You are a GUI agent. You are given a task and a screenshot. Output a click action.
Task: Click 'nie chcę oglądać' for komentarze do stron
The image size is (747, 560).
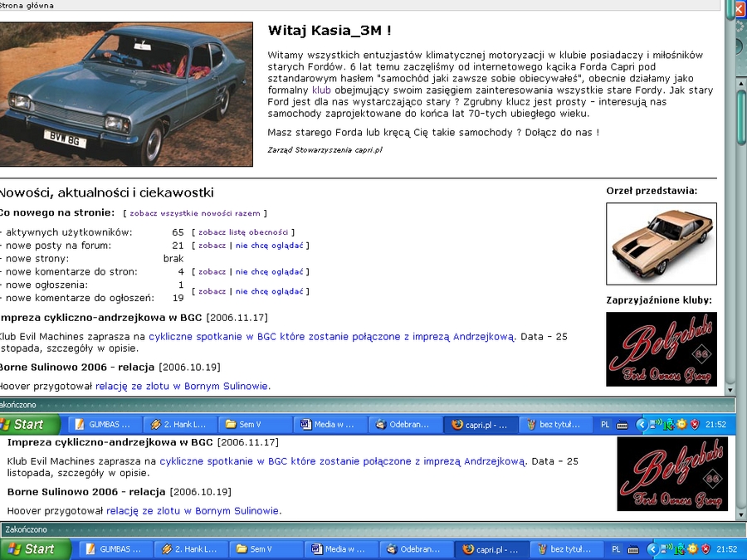269,272
